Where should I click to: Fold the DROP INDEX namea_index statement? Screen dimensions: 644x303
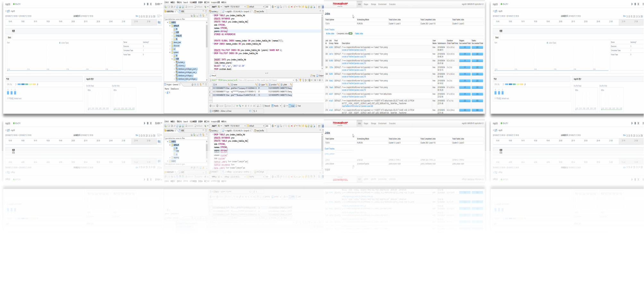click(x=213, y=44)
